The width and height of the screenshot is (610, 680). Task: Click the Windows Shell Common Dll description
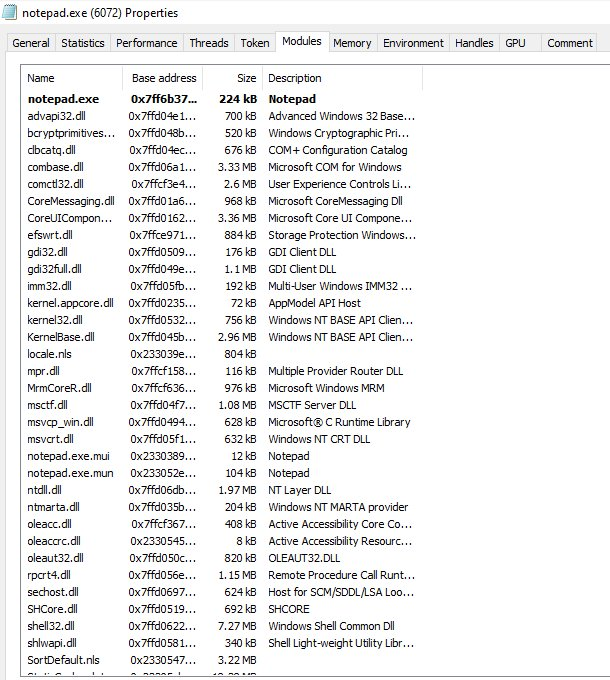click(331, 626)
